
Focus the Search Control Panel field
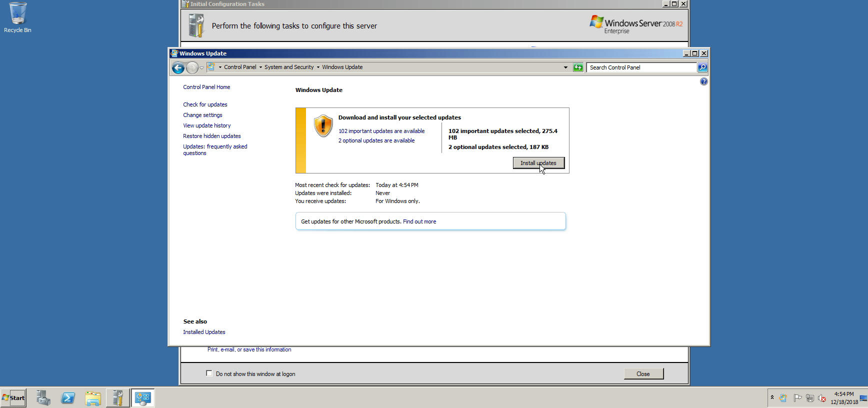pyautogui.click(x=641, y=67)
